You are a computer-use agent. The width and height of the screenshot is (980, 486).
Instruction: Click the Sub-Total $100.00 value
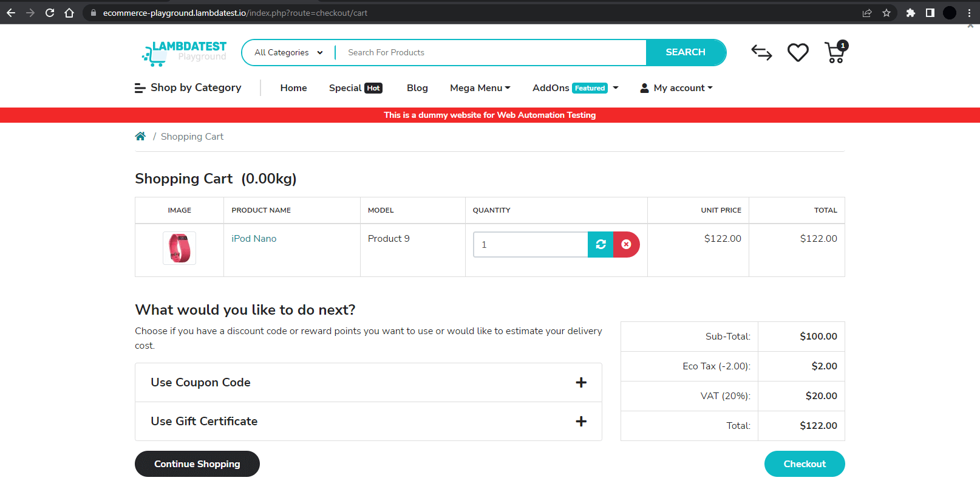click(x=818, y=337)
